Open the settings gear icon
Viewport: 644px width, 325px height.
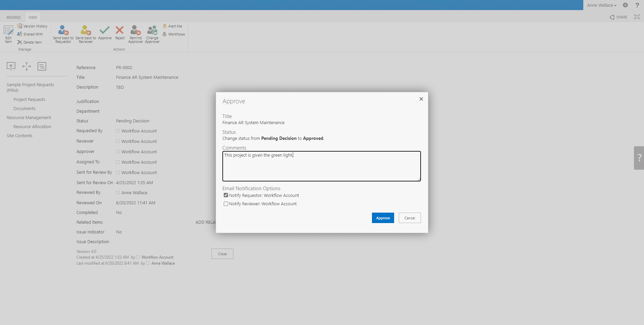point(625,5)
